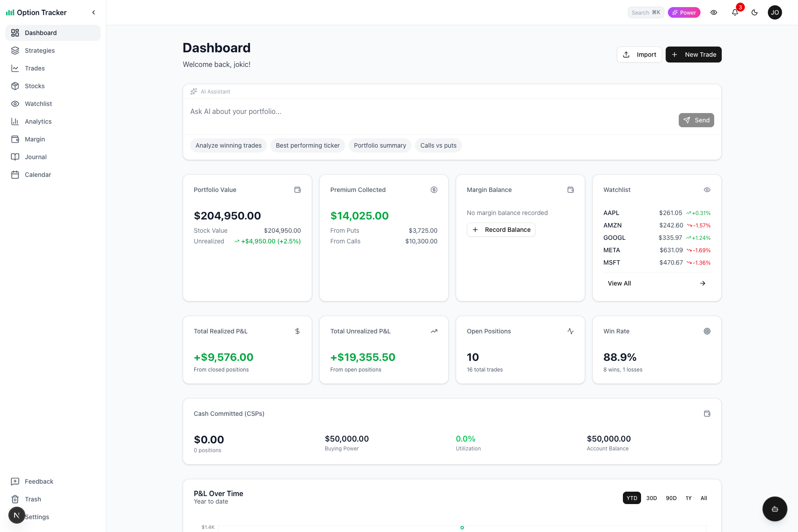Toggle privacy mode with the eye icon
Image resolution: width=798 pixels, height=532 pixels.
click(714, 12)
